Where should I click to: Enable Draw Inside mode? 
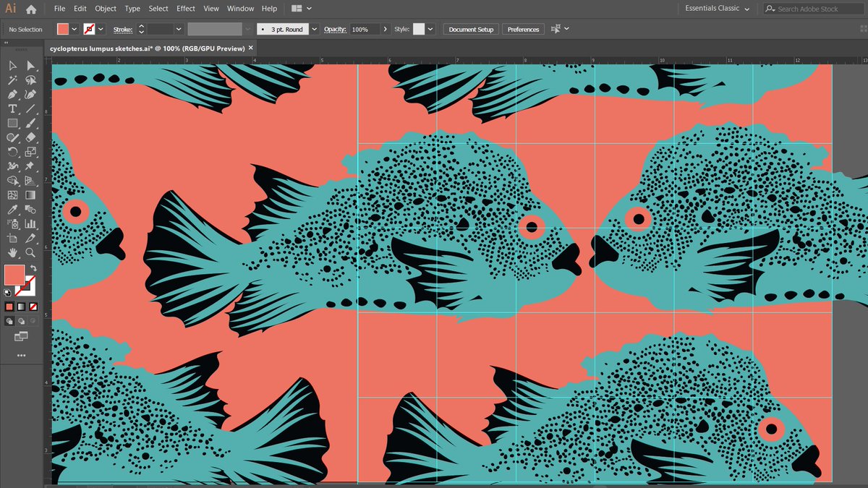[x=33, y=320]
